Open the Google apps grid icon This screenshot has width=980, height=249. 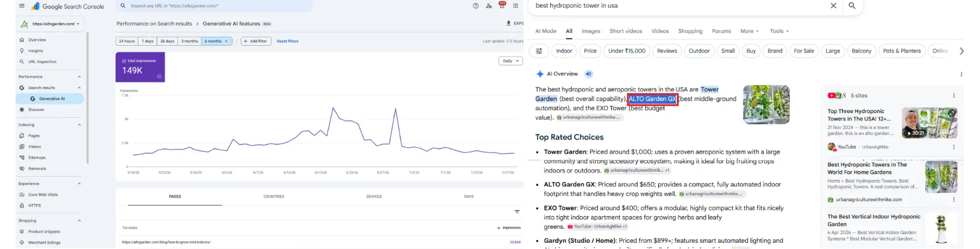coord(515,6)
